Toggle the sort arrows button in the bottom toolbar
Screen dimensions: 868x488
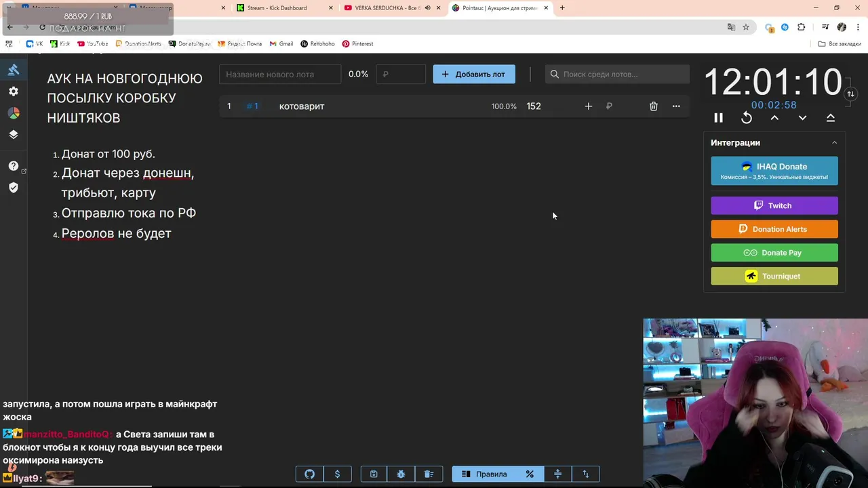point(586,474)
